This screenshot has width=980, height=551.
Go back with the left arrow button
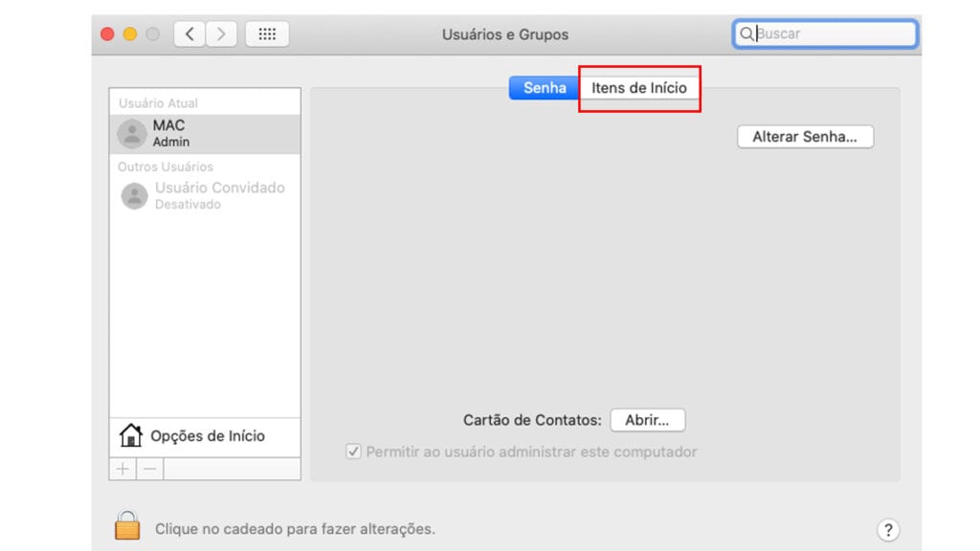click(189, 33)
